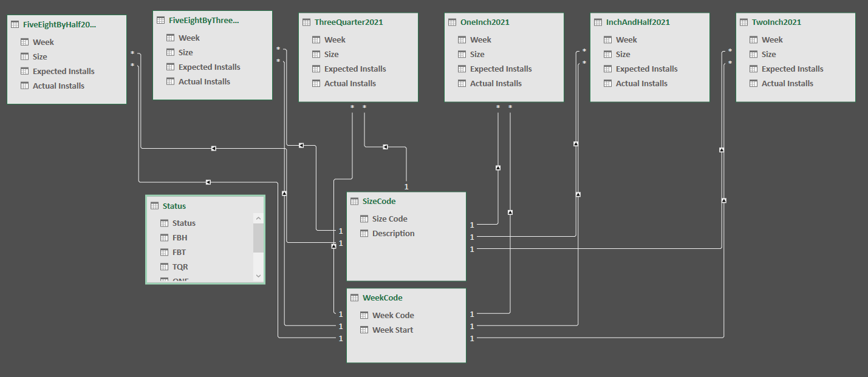
Task: Click the Week column icon in InchAndHalf2021
Action: point(608,40)
